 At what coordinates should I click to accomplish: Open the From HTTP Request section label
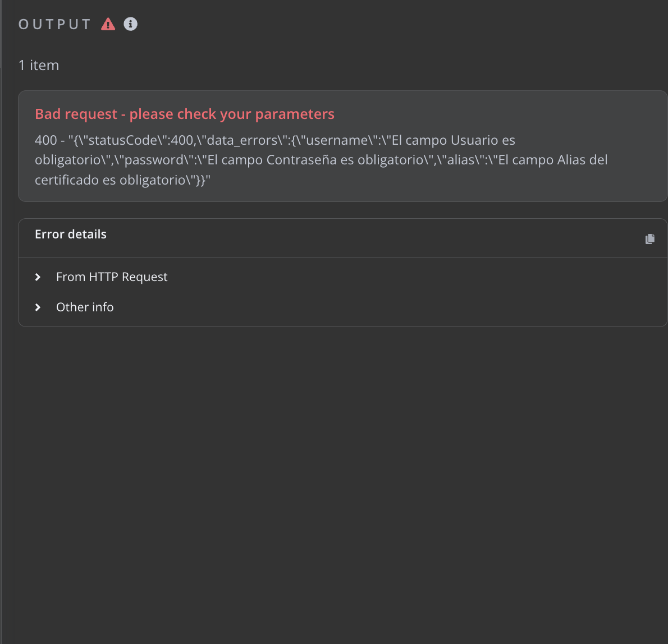112,277
